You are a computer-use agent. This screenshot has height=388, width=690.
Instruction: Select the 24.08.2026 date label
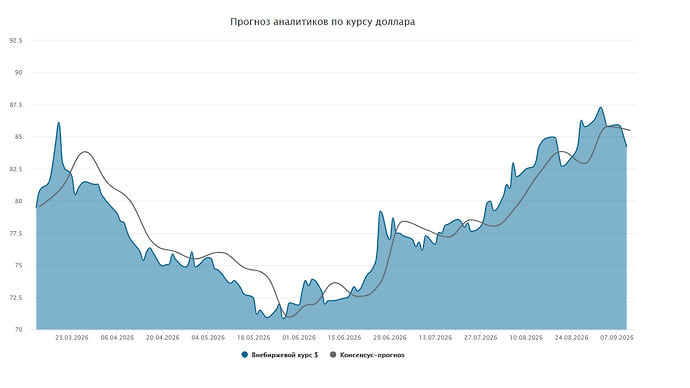[x=571, y=338]
